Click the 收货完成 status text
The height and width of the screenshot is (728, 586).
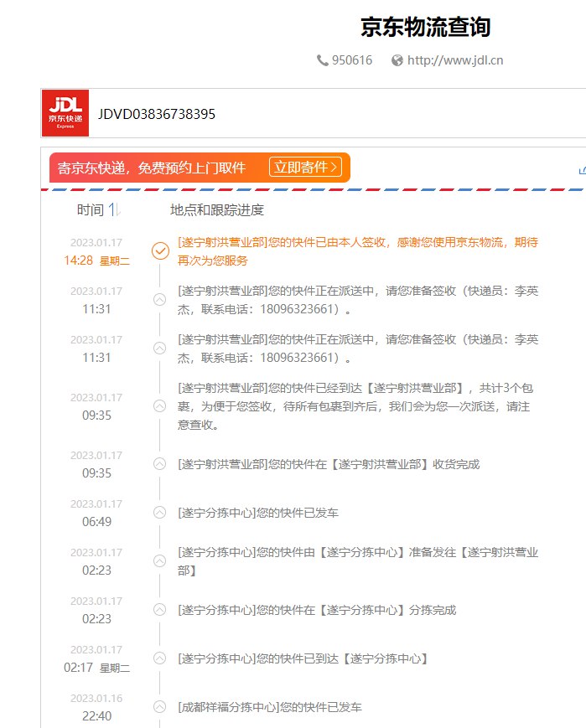[329, 464]
